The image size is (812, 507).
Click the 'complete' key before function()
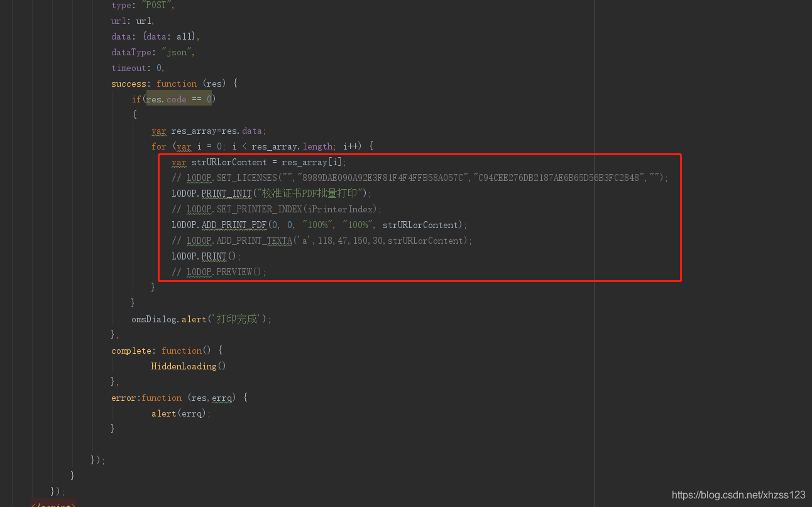click(131, 351)
